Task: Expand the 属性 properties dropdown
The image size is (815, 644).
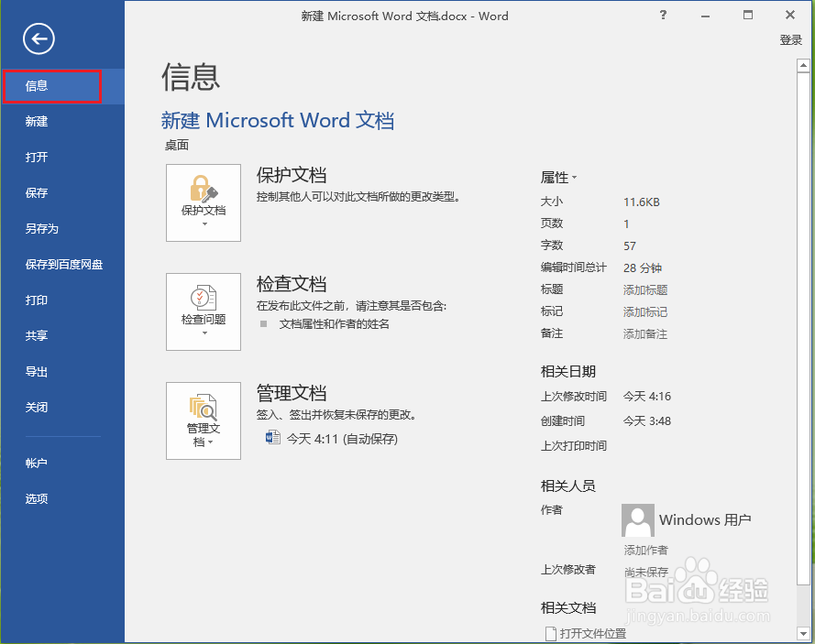Action: coord(558,178)
